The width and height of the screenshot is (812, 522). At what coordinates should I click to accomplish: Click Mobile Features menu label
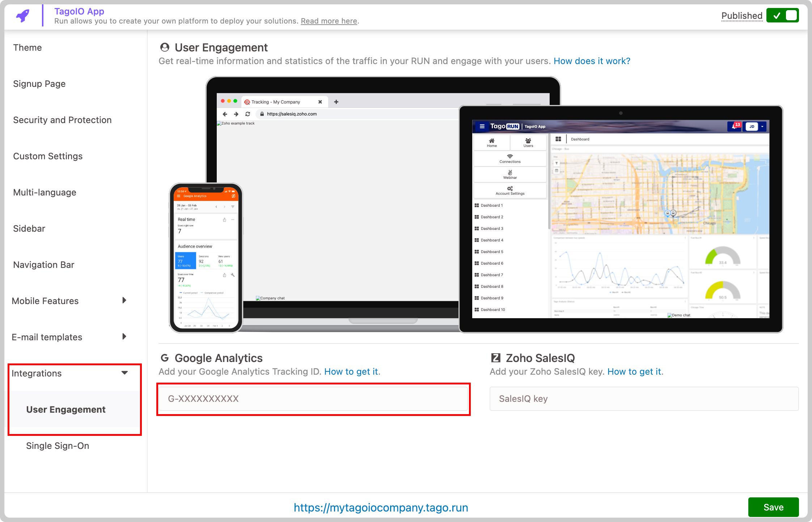(45, 301)
